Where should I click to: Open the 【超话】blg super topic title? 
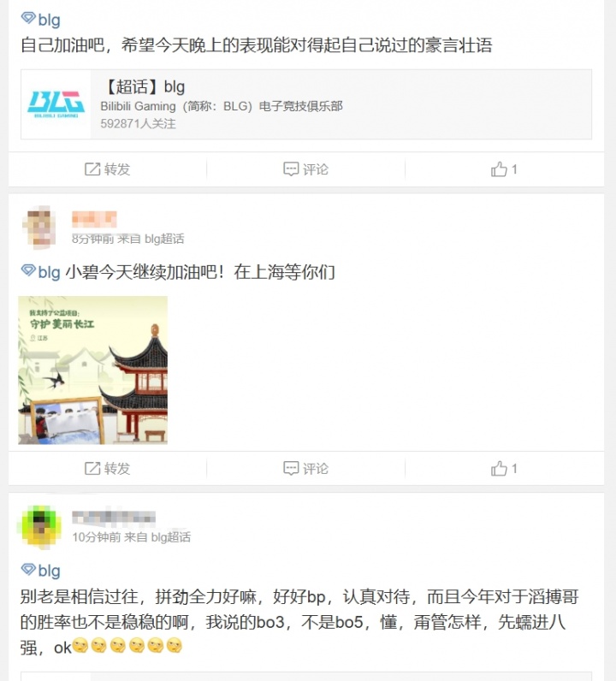(x=145, y=87)
